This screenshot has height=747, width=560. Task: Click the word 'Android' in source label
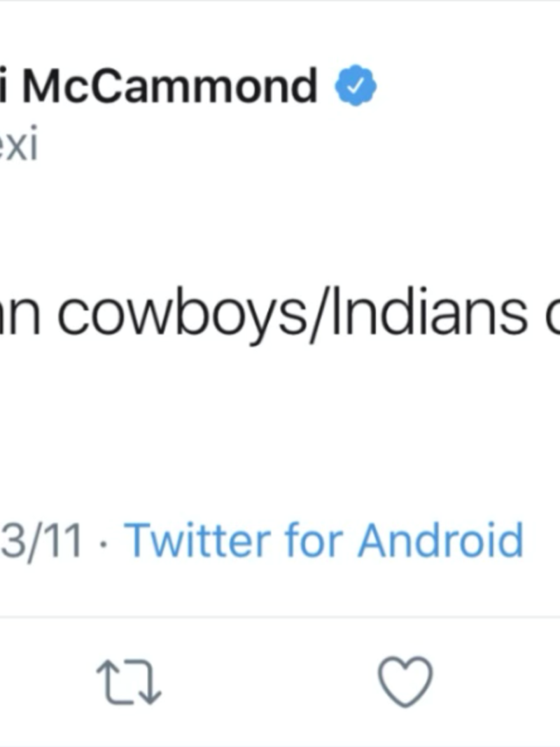(440, 541)
